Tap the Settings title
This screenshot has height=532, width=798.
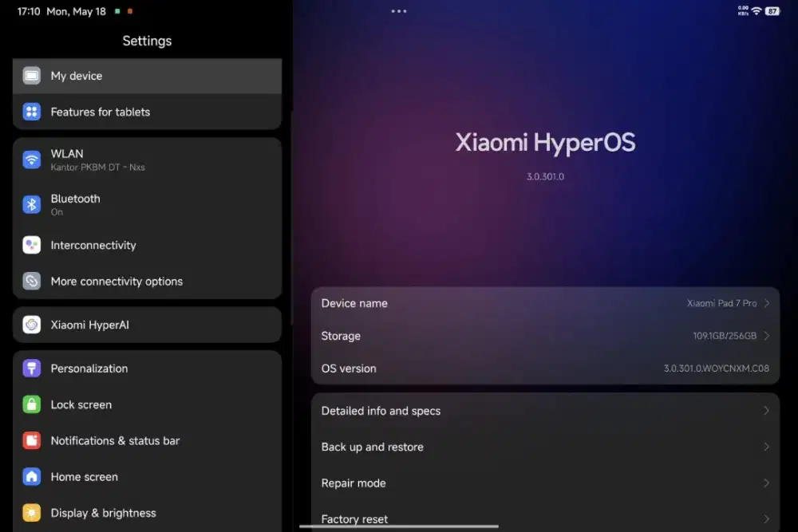click(147, 41)
